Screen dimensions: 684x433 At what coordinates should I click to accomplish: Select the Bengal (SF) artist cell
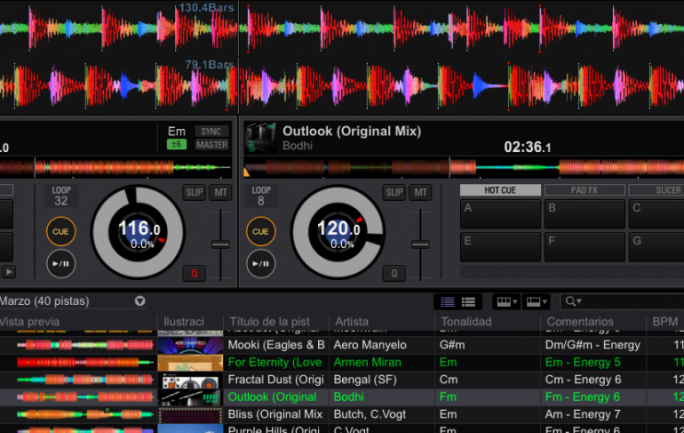[x=365, y=380]
